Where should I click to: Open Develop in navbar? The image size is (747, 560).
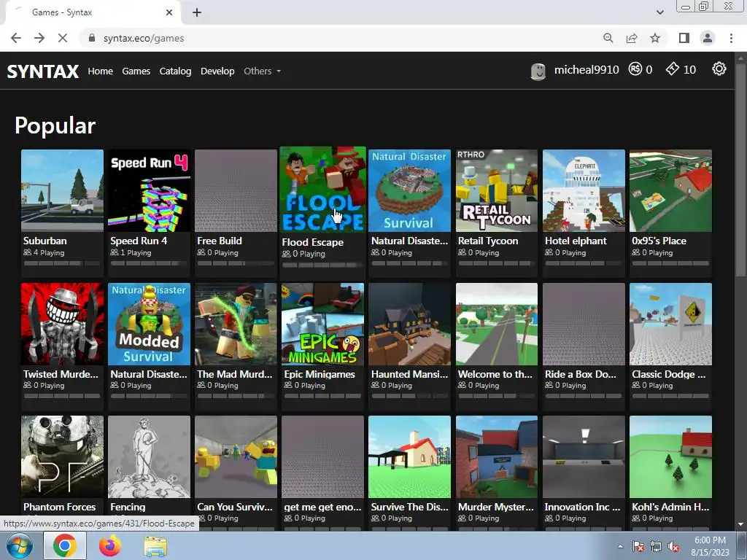point(217,71)
